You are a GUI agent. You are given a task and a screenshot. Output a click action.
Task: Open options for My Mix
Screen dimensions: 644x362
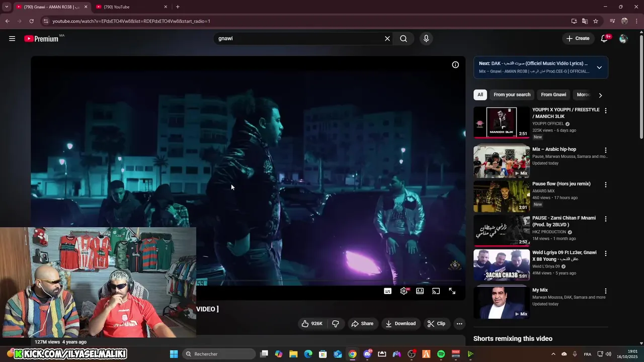click(606, 291)
